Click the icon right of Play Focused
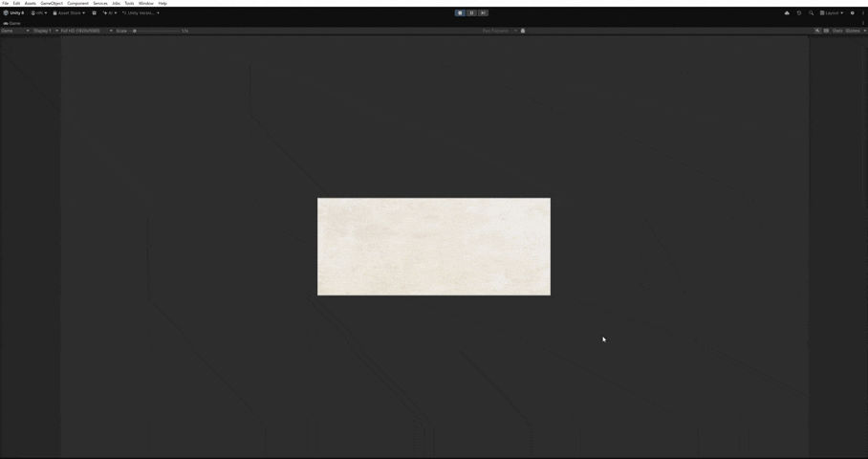Screen dimensions: 868x459 pyautogui.click(x=523, y=31)
